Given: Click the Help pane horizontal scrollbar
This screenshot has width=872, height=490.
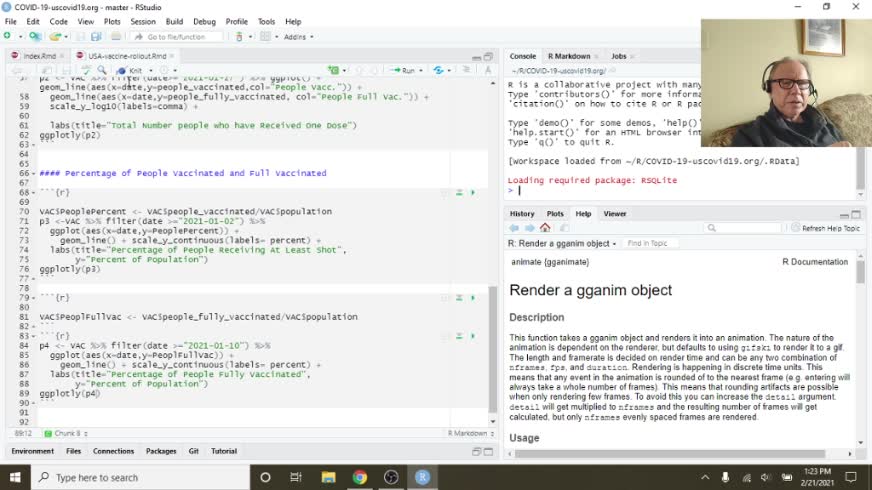Looking at the screenshot, I should [x=670, y=454].
